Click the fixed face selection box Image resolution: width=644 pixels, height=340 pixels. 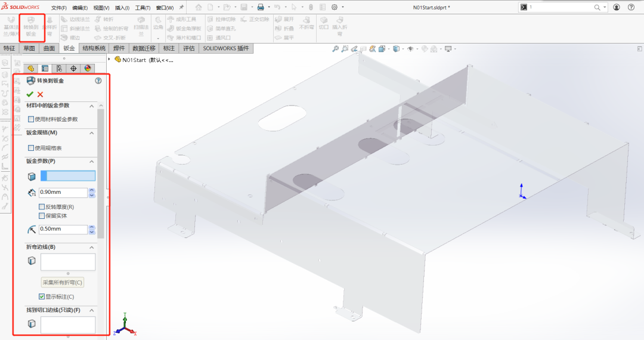click(x=68, y=176)
